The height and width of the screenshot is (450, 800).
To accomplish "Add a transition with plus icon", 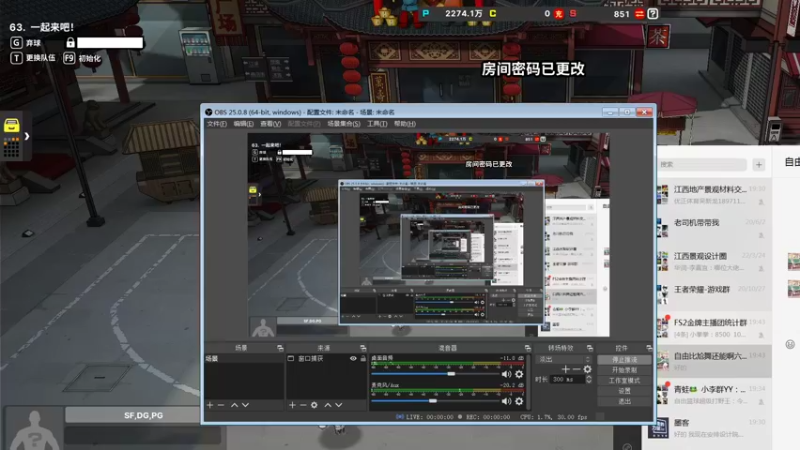I will pyautogui.click(x=565, y=369).
